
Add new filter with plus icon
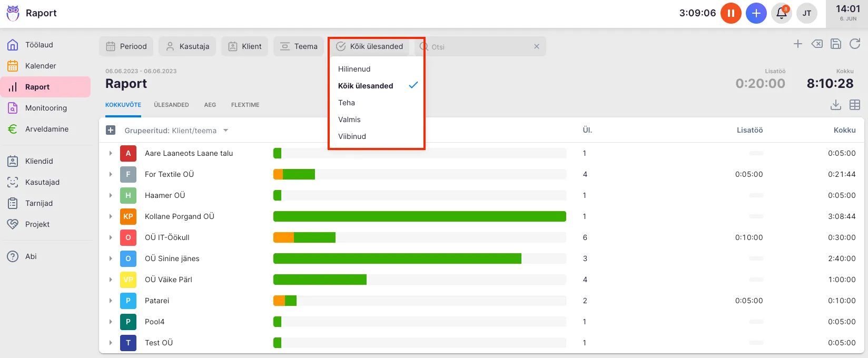coord(798,44)
